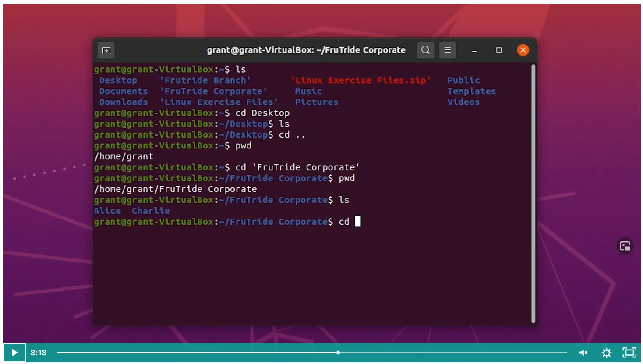
Task: Close the terminal with orange X
Action: tap(523, 50)
